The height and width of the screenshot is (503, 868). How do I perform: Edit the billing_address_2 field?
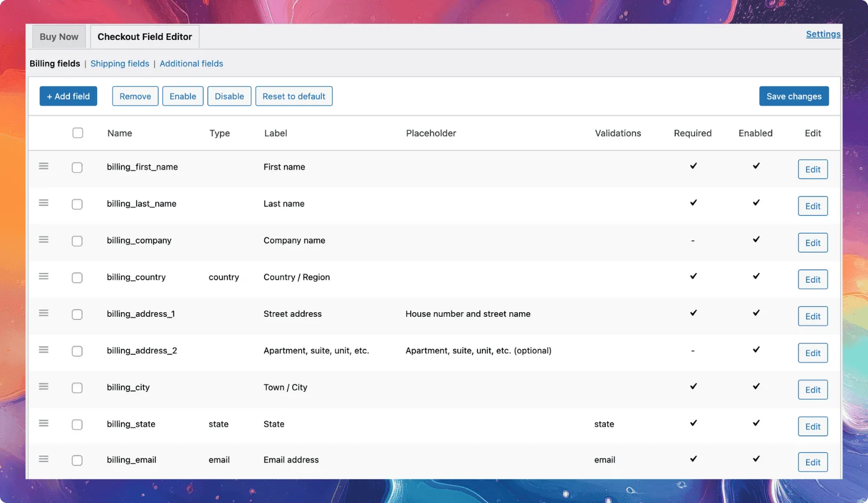click(813, 353)
